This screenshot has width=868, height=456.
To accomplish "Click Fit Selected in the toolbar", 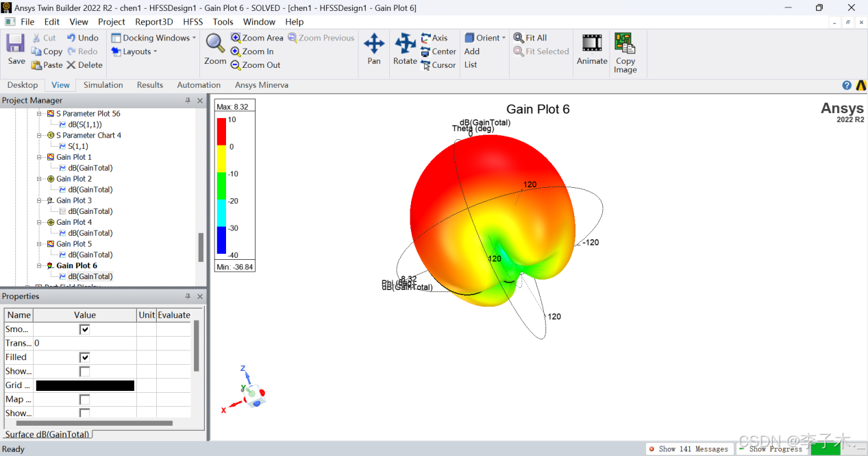I will coord(541,51).
